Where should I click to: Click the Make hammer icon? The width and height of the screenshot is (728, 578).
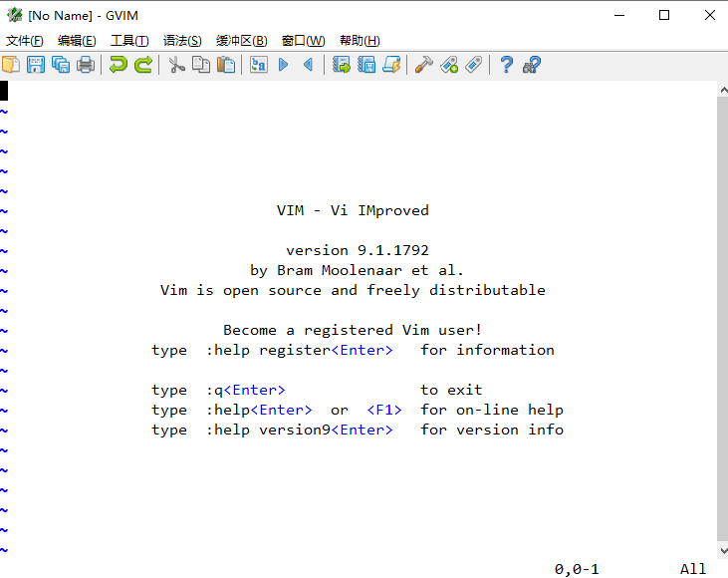point(424,65)
